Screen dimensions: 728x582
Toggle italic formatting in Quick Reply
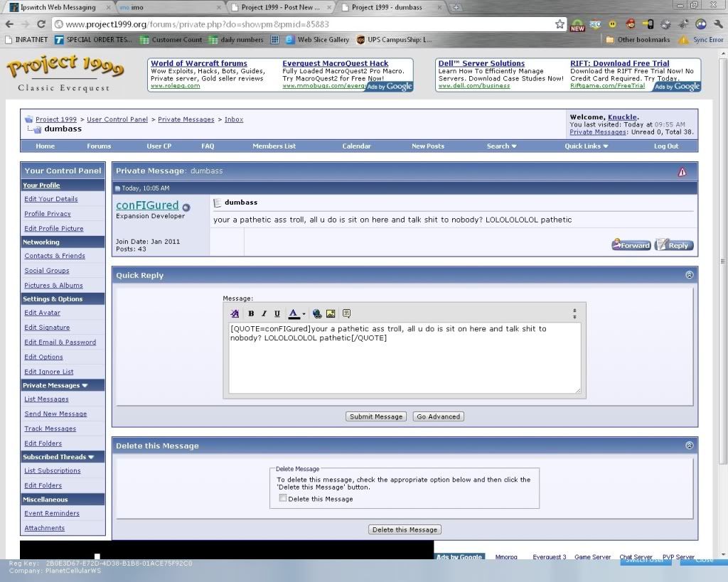tap(264, 314)
